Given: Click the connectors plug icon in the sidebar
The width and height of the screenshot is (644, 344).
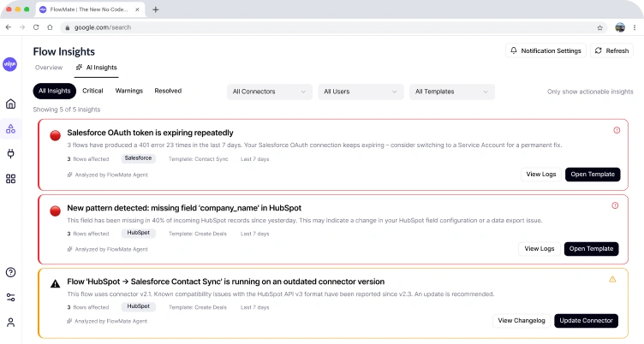Looking at the screenshot, I should click(x=10, y=154).
